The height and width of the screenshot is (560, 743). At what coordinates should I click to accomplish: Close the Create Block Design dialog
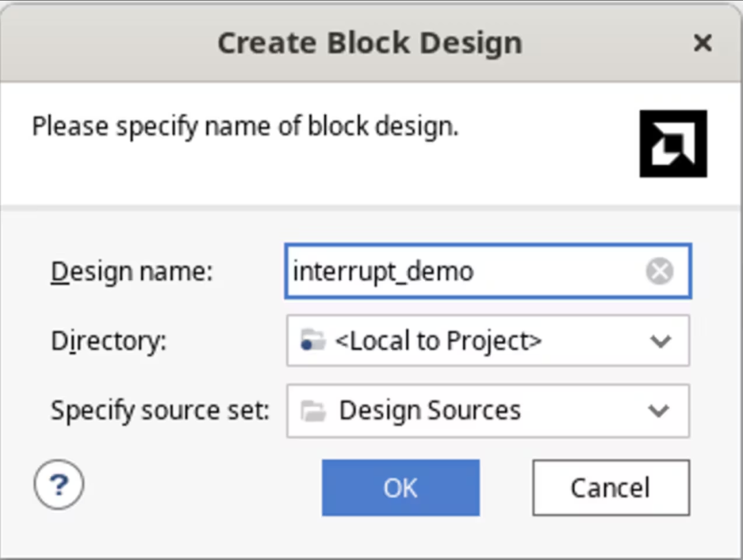click(x=702, y=43)
